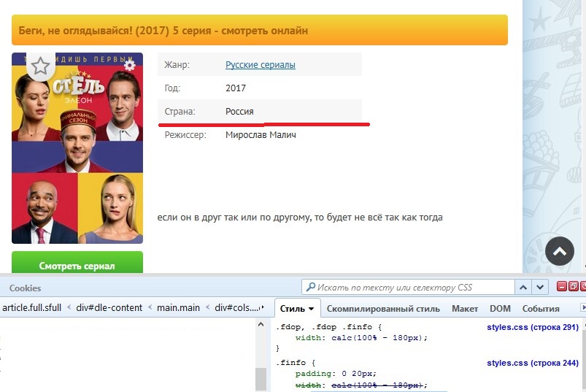
Task: Click the Смотреть сериал button
Action: coord(77,263)
